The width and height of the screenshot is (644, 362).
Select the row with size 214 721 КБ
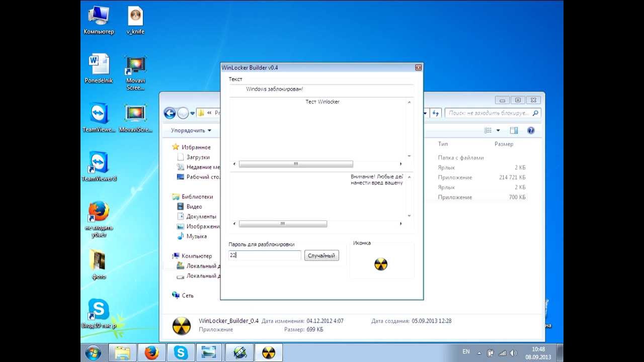tap(482, 177)
